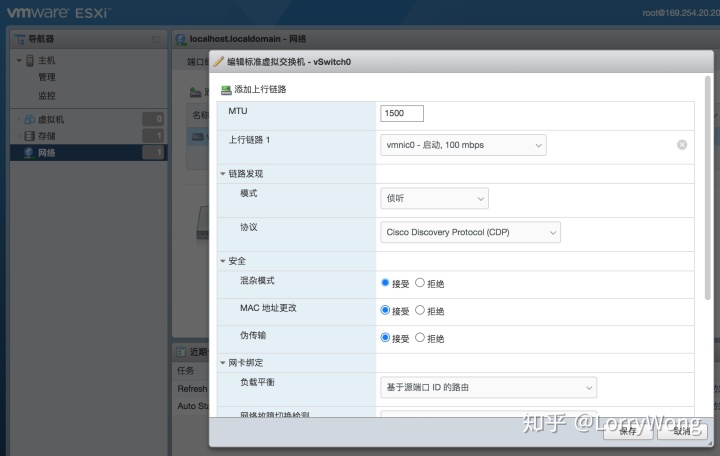720x456 pixels.
Task: Click the root@169.254.20.20 user menu
Action: 681,13
